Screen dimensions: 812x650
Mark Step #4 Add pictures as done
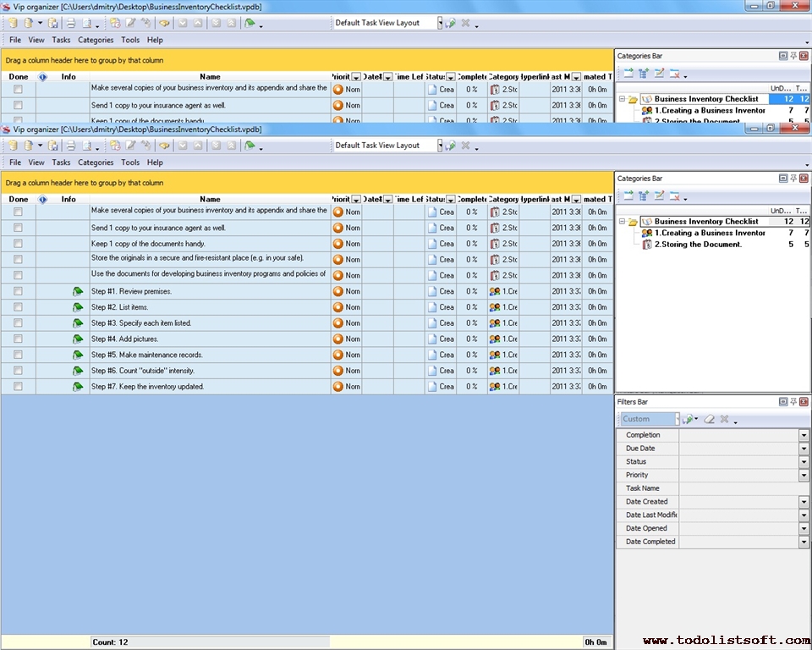tap(18, 339)
